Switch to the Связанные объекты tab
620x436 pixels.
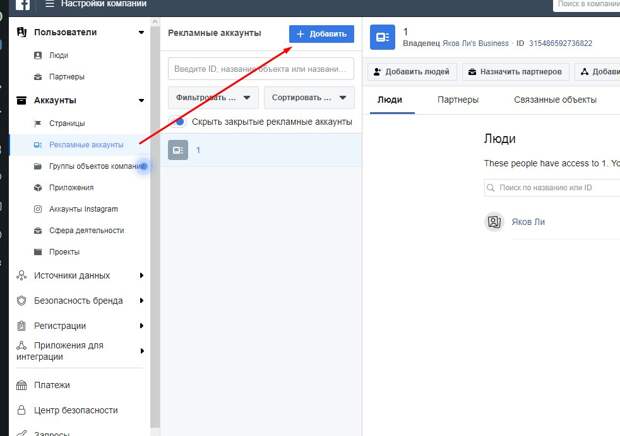555,100
